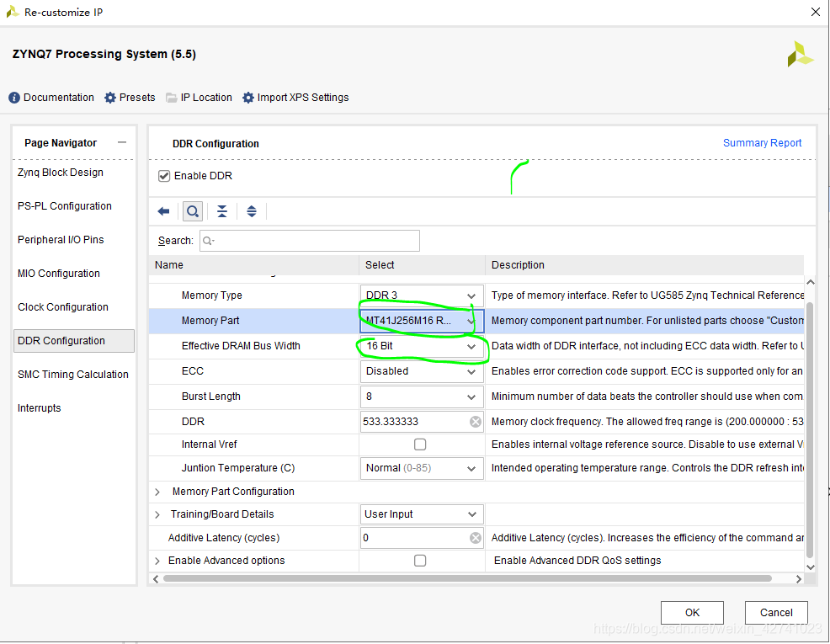
Task: Go to Clock Configuration page
Action: 63,307
